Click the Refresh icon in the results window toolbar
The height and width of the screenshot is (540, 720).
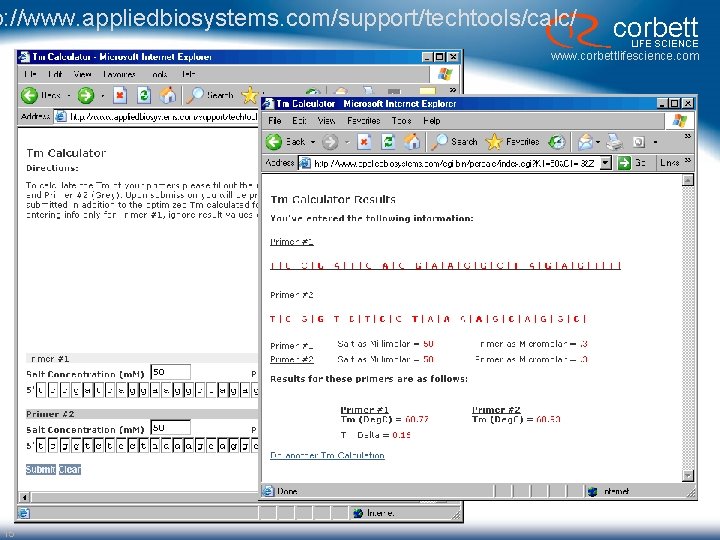[388, 142]
